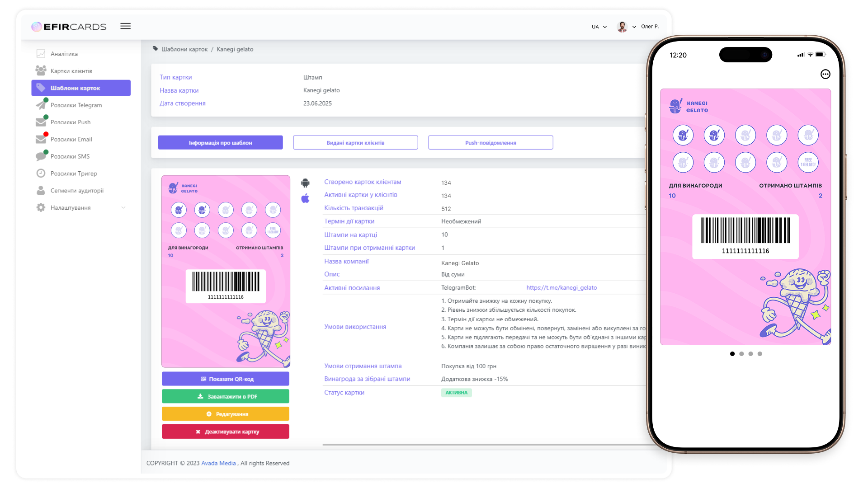This screenshot has height=488, width=868.
Task: Click the EFIRCARDS logo
Action: coord(69,27)
